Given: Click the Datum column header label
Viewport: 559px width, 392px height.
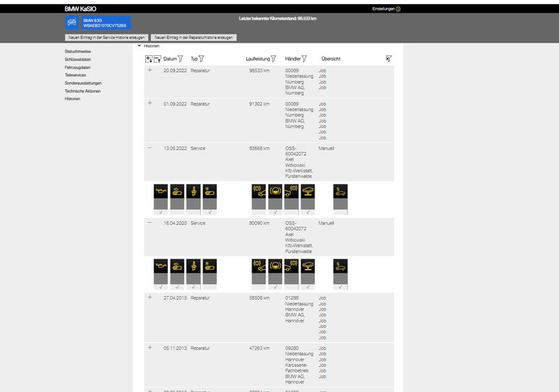Looking at the screenshot, I should (x=170, y=59).
